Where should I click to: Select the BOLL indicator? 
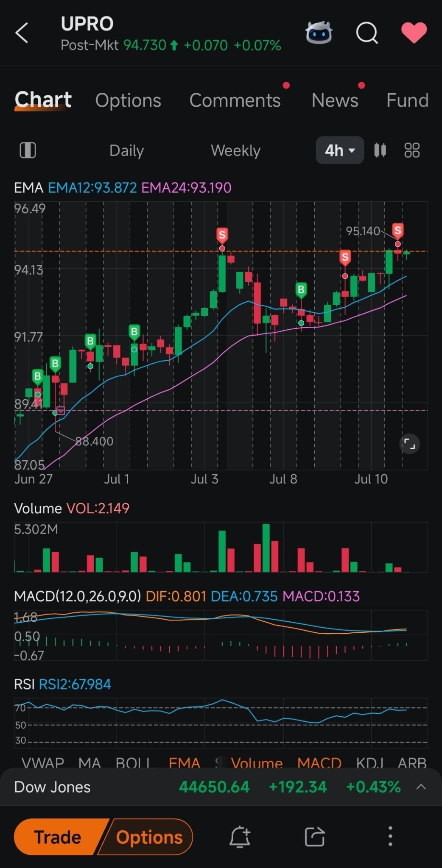point(133,762)
